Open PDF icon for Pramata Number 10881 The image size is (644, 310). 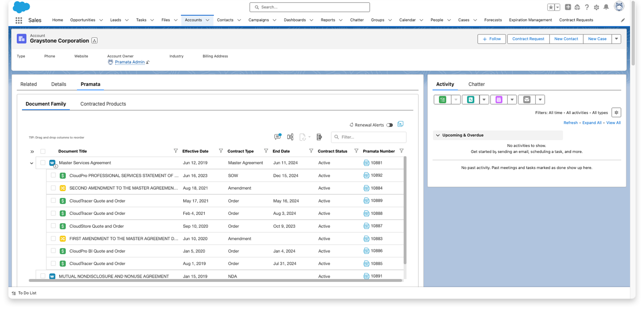tap(366, 163)
